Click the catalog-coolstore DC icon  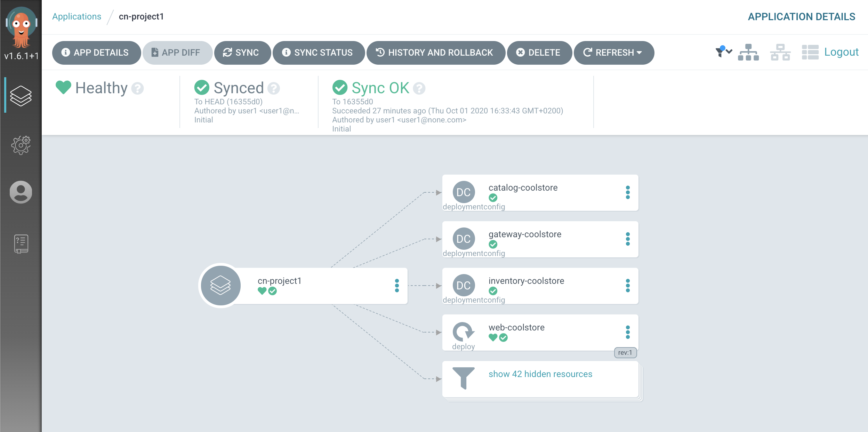tap(464, 192)
